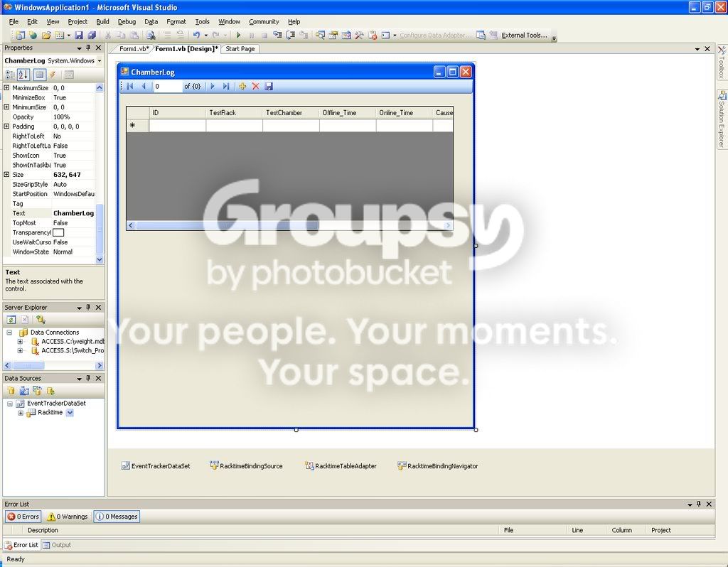
Task: Switch to the Form1.vb* tab
Action: (134, 49)
